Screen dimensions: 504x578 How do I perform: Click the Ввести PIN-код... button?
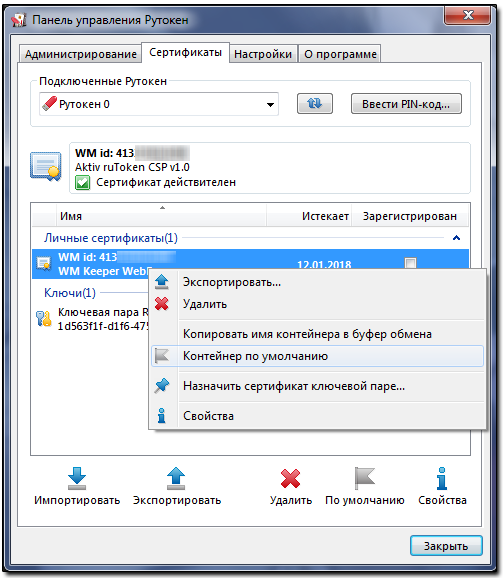tap(406, 104)
